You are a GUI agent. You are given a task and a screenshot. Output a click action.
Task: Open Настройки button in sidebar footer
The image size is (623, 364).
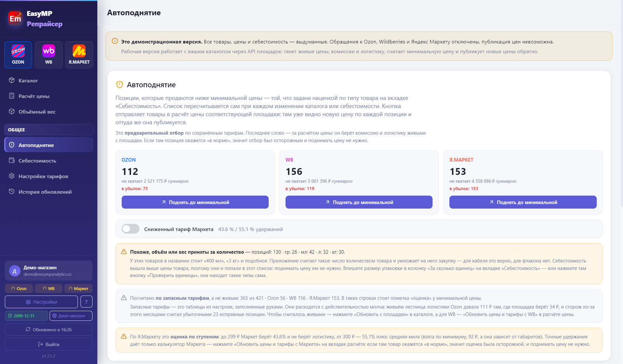(x=41, y=302)
